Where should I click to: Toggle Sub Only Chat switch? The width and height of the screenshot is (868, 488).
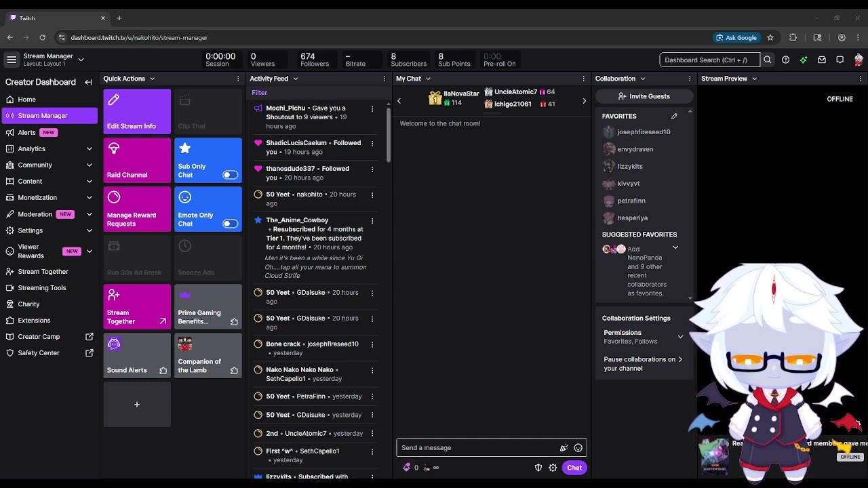coord(231,175)
